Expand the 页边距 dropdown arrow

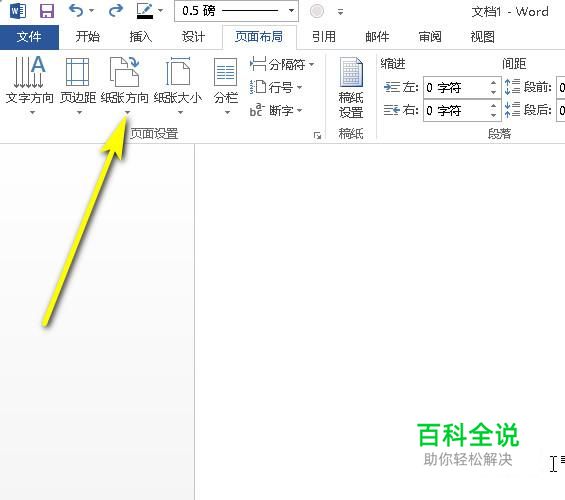[79, 113]
